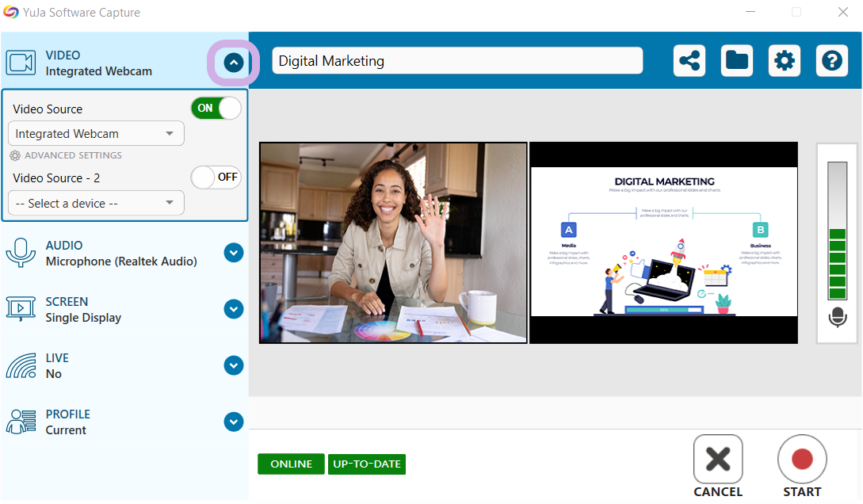Viewport: 863px width, 504px height.
Task: Open help with the question mark icon
Action: point(831,60)
